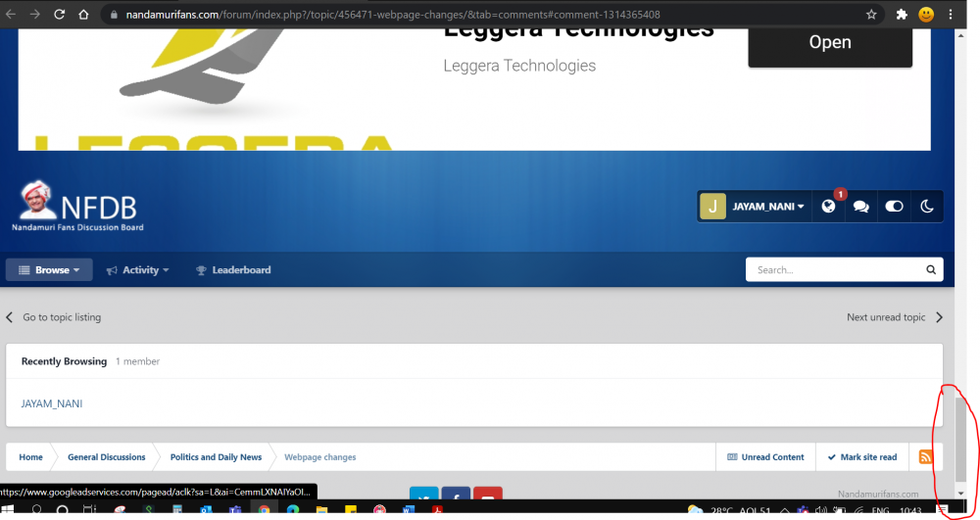Bookmark this page with the star icon
Screen dimensions: 980x520
870,15
